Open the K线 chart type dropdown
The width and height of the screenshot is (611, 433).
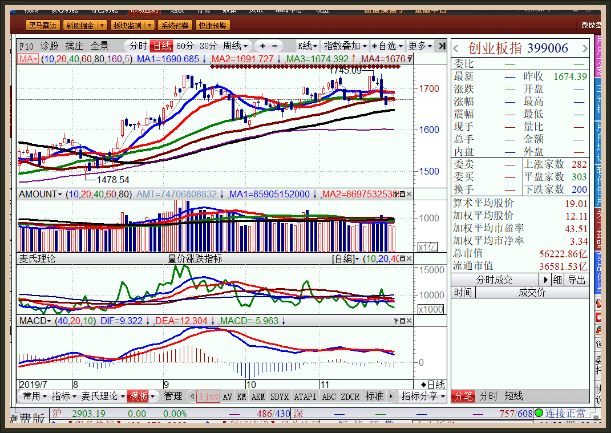click(x=307, y=46)
